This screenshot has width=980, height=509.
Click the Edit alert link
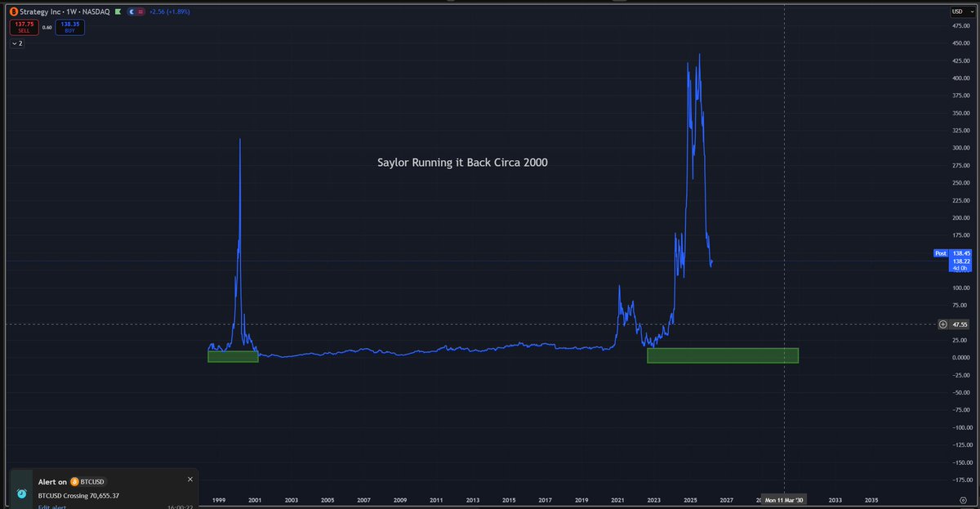coord(52,507)
